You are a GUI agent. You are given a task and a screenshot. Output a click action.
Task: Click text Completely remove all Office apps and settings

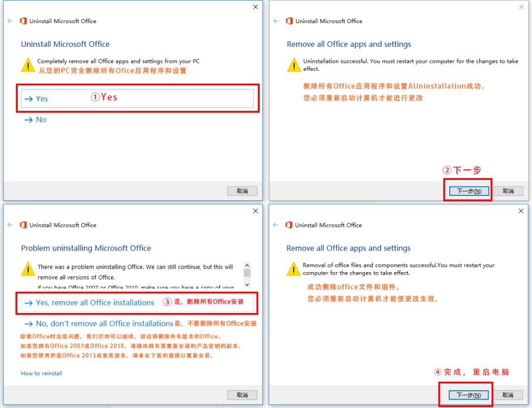point(118,62)
